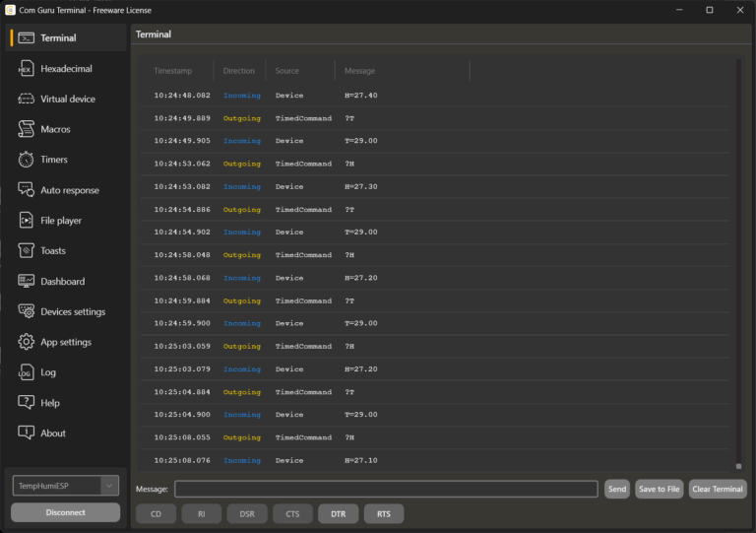Viewport: 756px width, 533px height.
Task: Select the File player icon
Action: pos(26,221)
